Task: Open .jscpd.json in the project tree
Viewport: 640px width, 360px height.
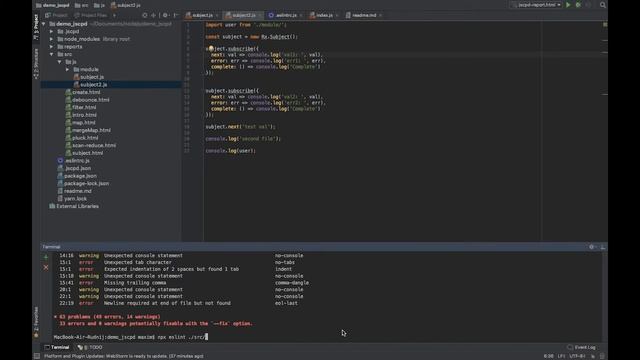Action: 74,168
